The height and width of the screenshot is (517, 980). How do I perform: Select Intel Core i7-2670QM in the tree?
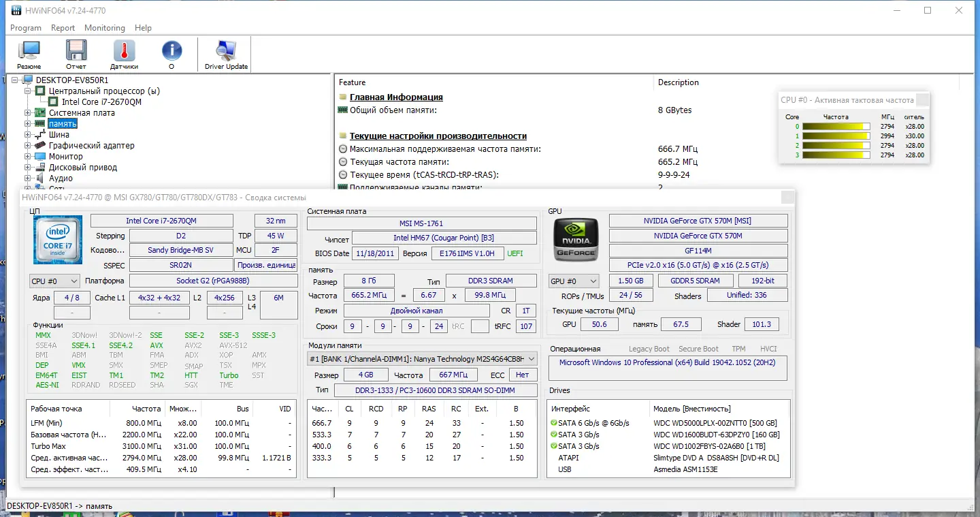pos(101,102)
